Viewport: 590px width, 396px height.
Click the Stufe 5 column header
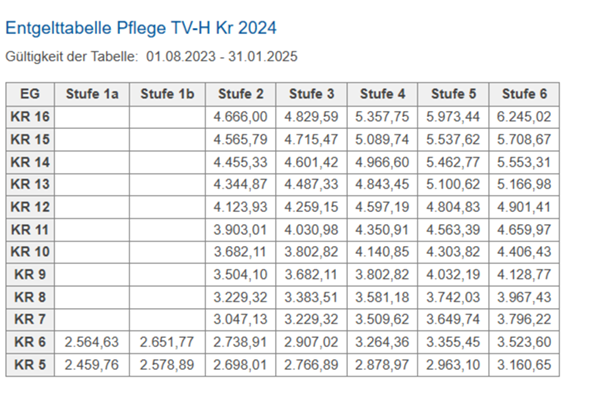point(453,94)
